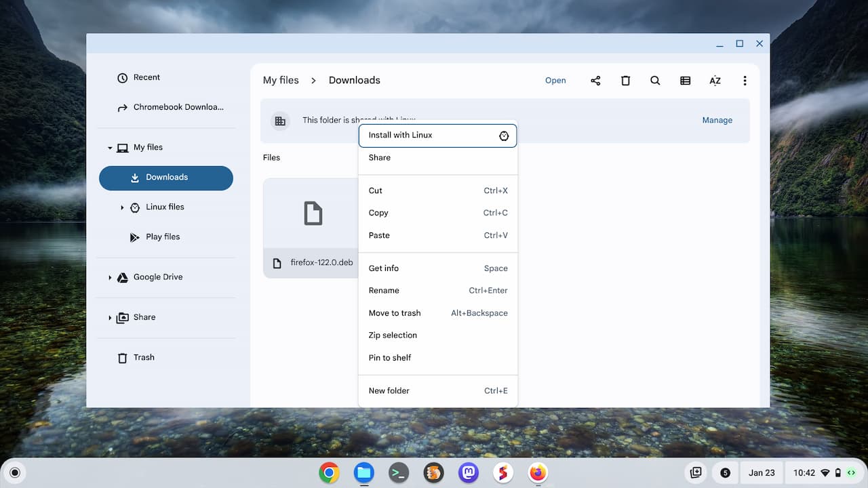The width and height of the screenshot is (868, 488).
Task: Choose Move to trash from the context menu
Action: coord(437,313)
